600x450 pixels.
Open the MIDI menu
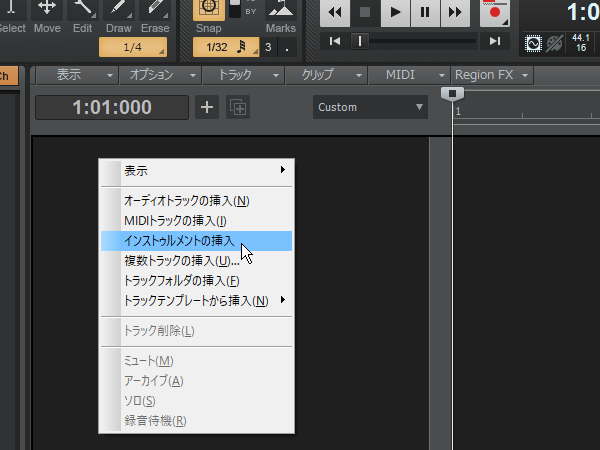409,75
